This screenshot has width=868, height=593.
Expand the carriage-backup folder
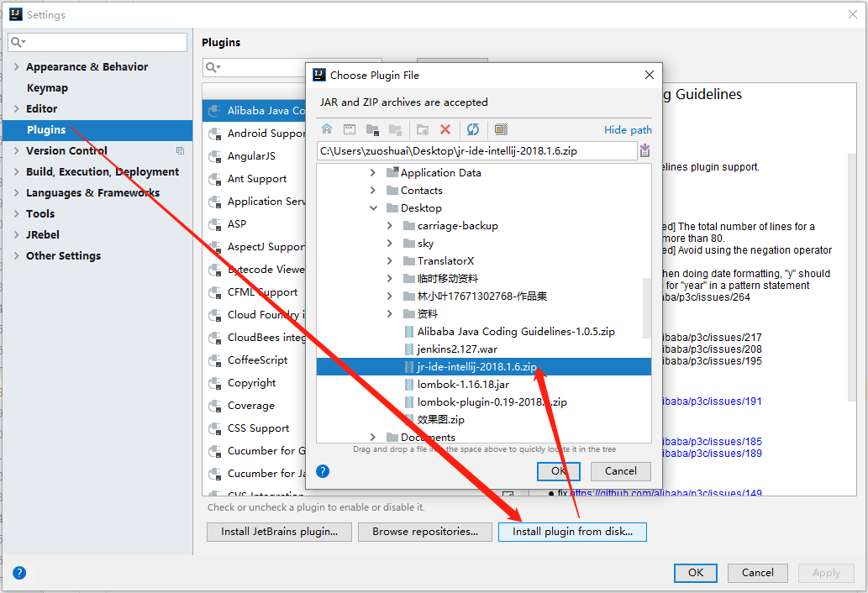click(390, 226)
